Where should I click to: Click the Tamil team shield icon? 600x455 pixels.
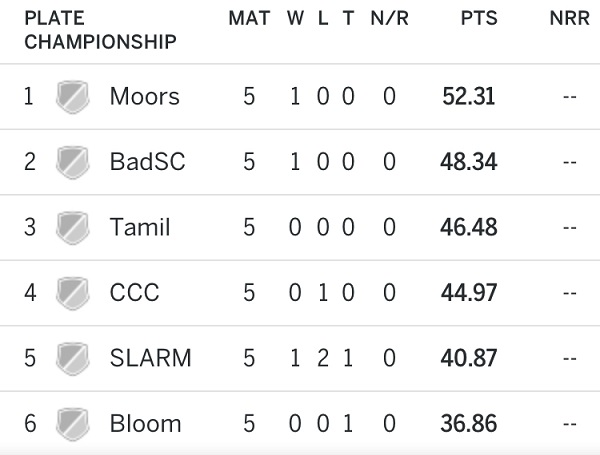pos(73,228)
